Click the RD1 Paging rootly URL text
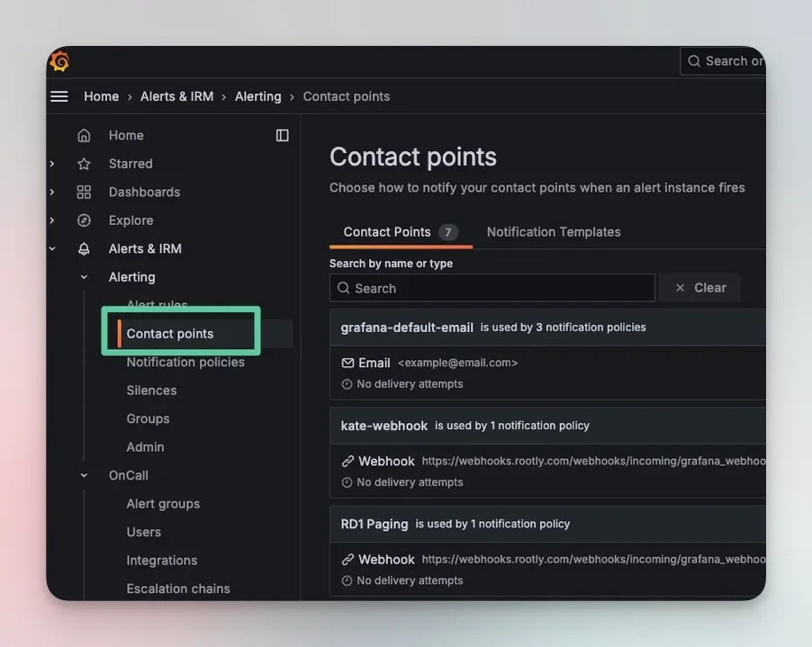The width and height of the screenshot is (812, 647). (593, 560)
